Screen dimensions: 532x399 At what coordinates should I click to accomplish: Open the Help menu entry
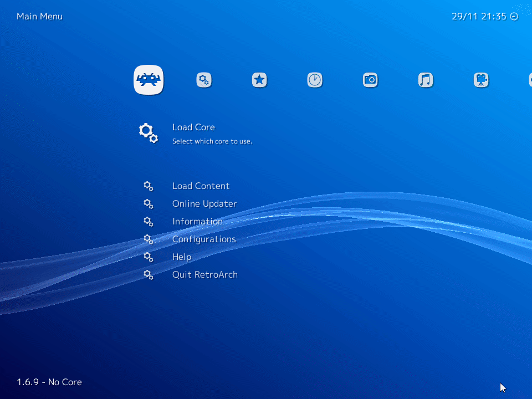point(182,257)
